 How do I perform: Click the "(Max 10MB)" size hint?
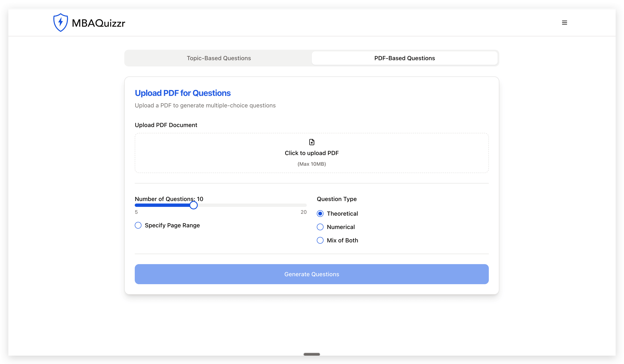[312, 164]
